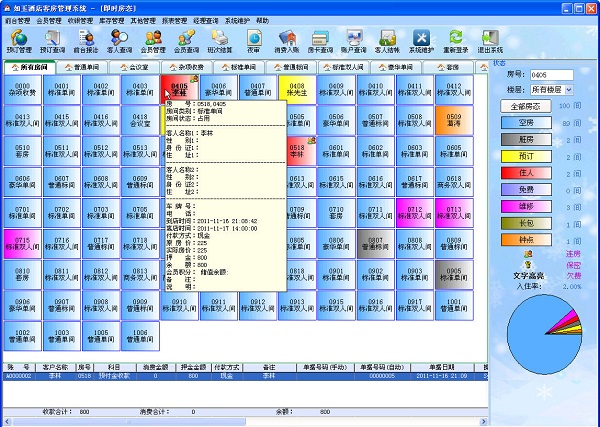Select grey room 0905 tile

[454, 275]
